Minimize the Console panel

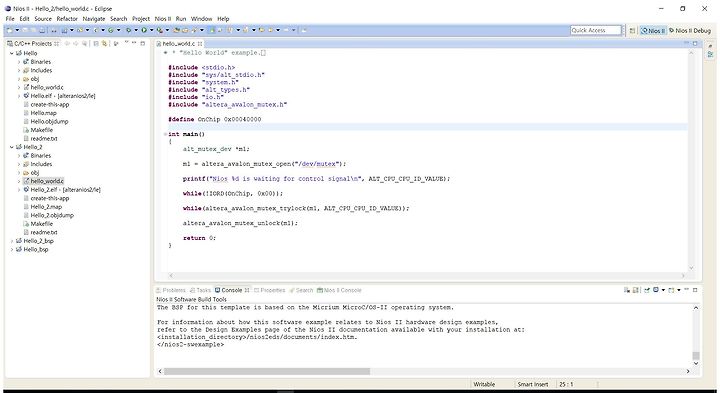click(686, 289)
